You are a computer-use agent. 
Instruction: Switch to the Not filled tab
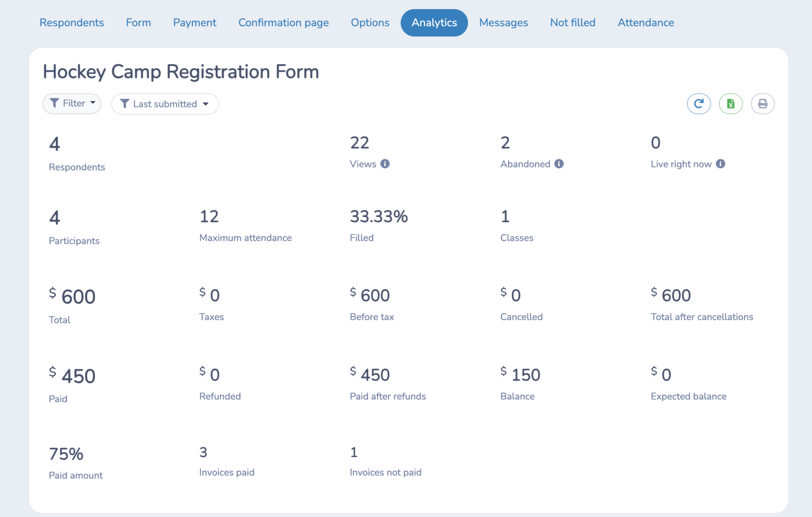point(573,23)
